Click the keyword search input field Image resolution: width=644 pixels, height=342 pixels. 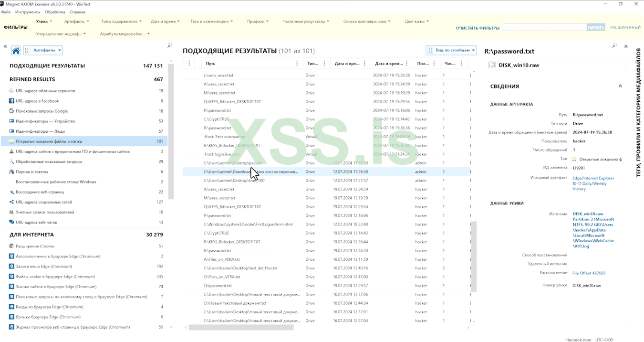click(544, 28)
